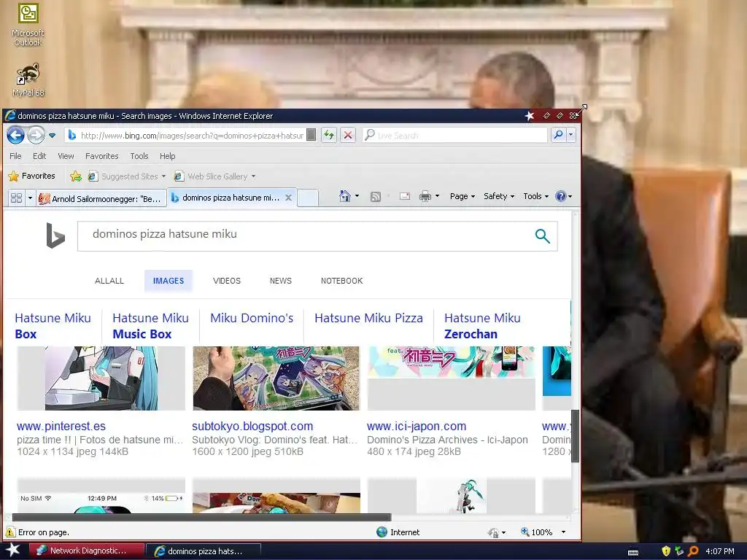Screen dimensions: 747x560
Task: Open the NOTEBOOK tab
Action: click(x=341, y=281)
